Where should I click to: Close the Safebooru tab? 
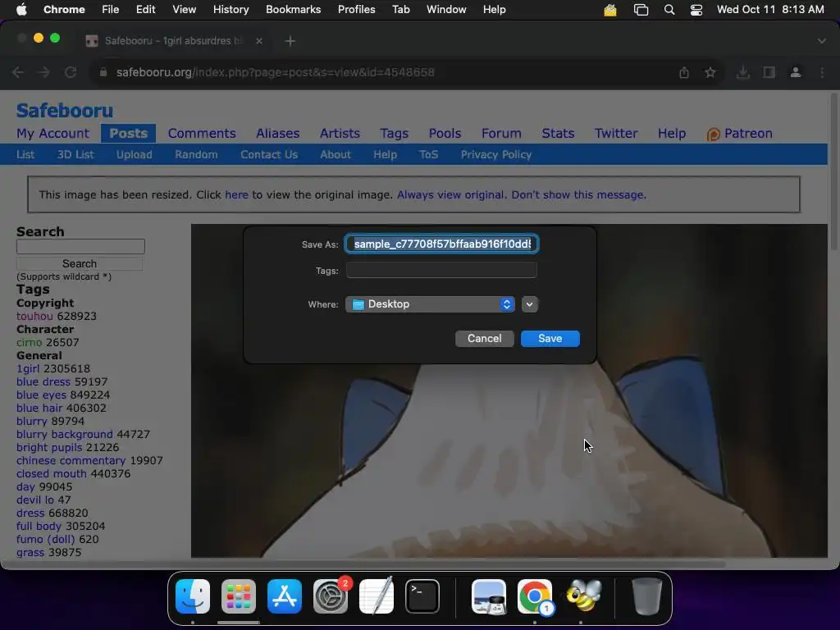pyautogui.click(x=258, y=41)
